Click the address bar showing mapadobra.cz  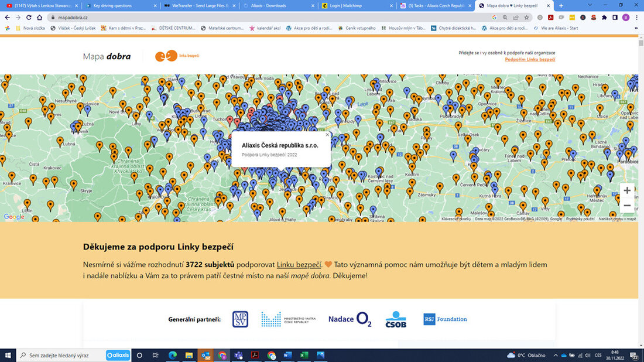tap(271, 18)
